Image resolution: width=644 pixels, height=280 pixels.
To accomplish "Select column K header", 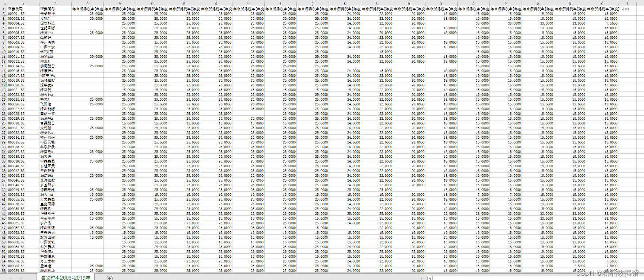I will coord(345,4).
